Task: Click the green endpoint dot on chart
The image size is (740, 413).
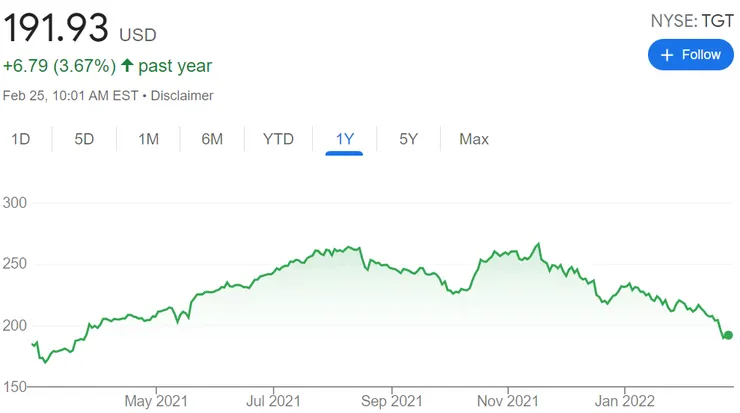Action: click(x=728, y=336)
